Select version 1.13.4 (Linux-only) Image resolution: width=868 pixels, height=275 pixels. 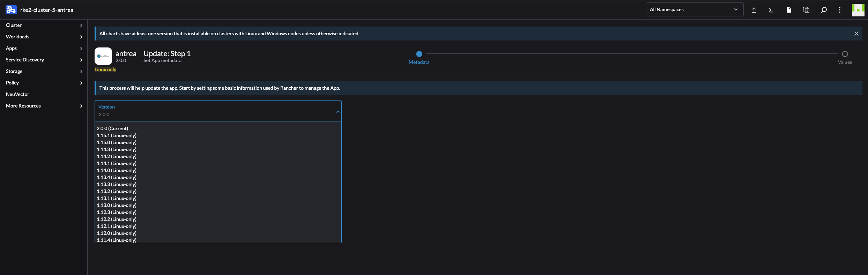pos(218,177)
